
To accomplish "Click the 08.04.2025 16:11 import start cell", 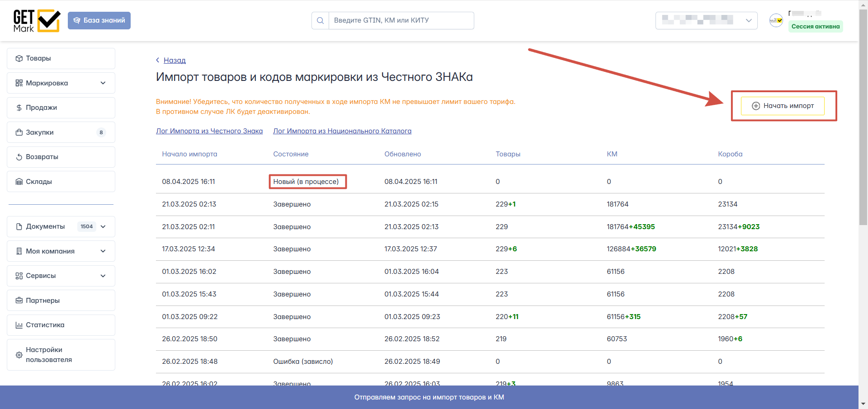I will click(x=189, y=182).
